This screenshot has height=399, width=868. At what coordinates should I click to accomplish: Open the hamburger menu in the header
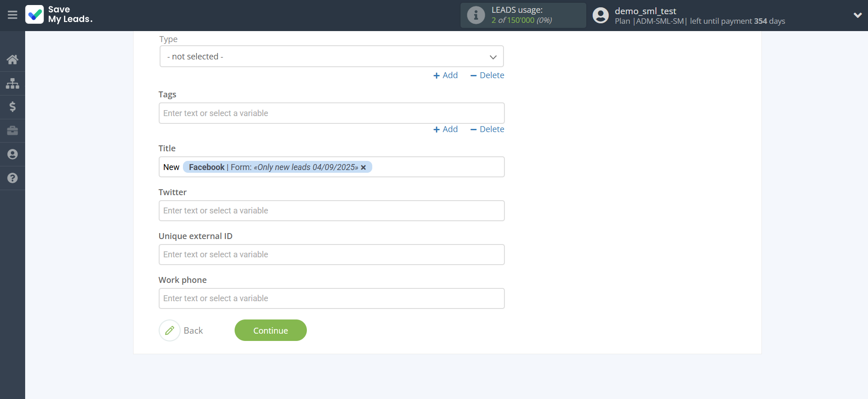12,15
